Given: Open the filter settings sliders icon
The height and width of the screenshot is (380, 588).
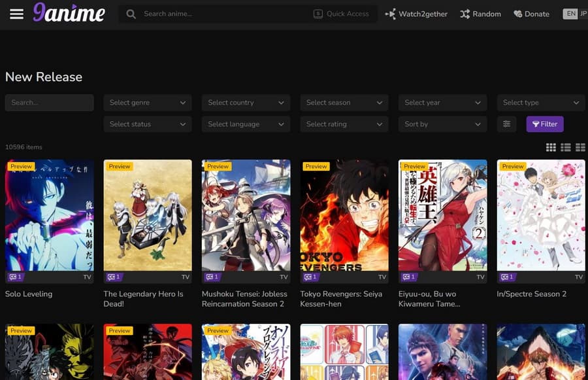Looking at the screenshot, I should coord(507,124).
